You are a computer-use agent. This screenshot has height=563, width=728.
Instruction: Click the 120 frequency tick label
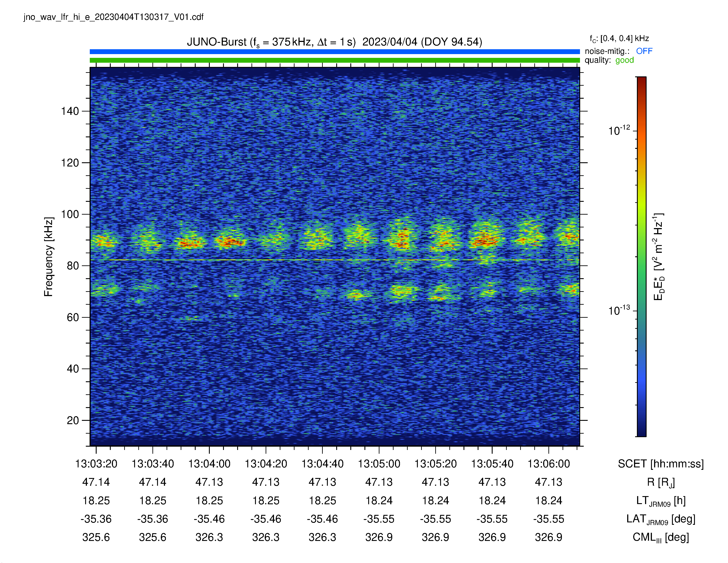click(x=70, y=163)
